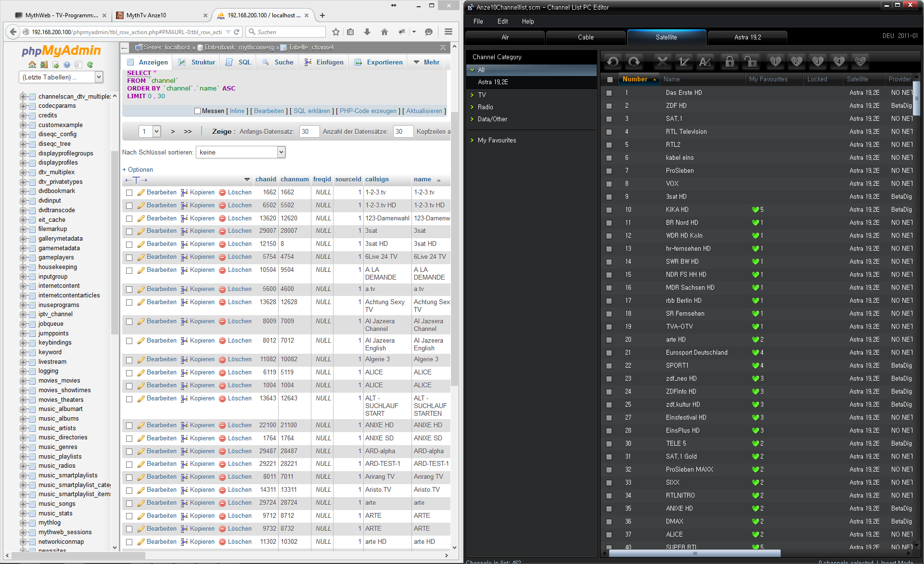
Task: Open the Help menu in Channel List Editor
Action: [528, 21]
